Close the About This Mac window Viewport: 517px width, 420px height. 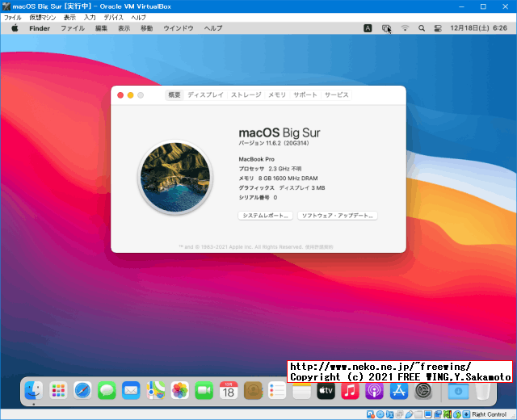coord(120,95)
